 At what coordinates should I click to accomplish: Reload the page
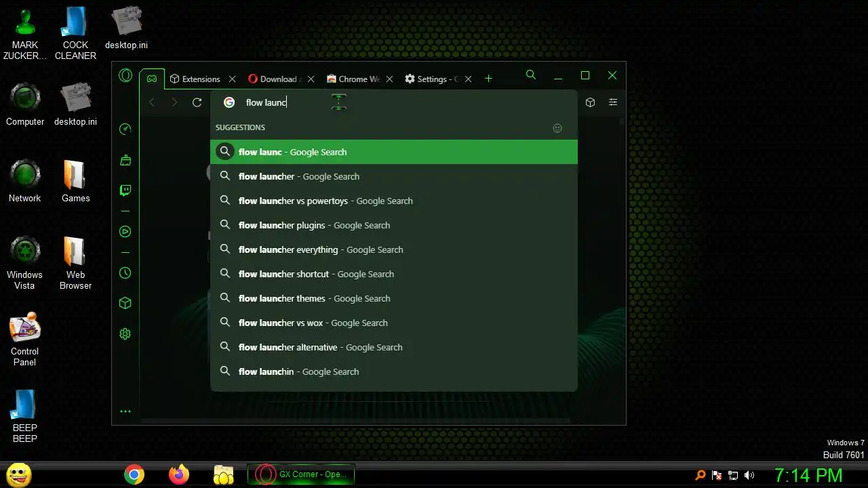197,102
